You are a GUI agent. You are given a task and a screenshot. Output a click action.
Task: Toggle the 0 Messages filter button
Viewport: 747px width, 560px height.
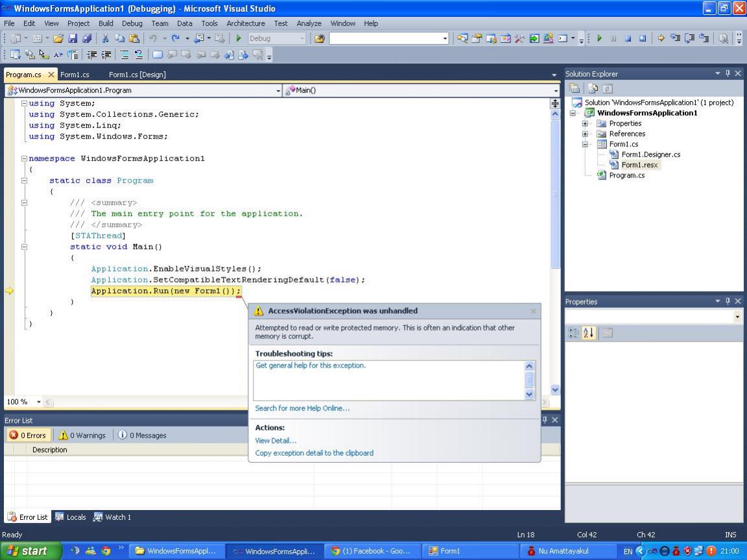[142, 436]
